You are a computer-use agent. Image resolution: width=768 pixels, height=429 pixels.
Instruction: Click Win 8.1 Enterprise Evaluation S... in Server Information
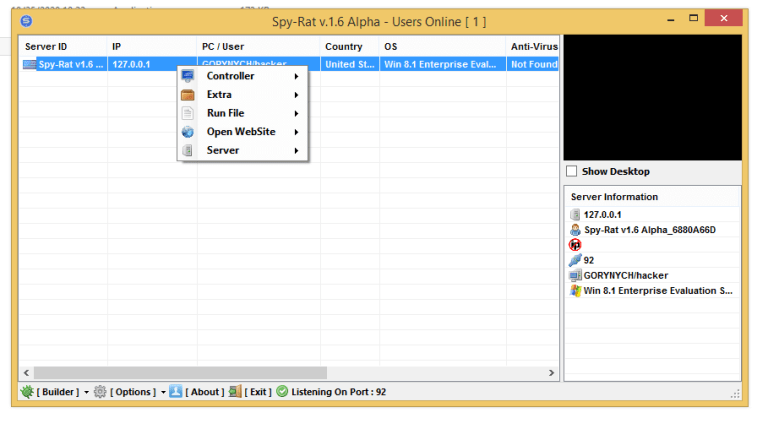click(x=658, y=290)
